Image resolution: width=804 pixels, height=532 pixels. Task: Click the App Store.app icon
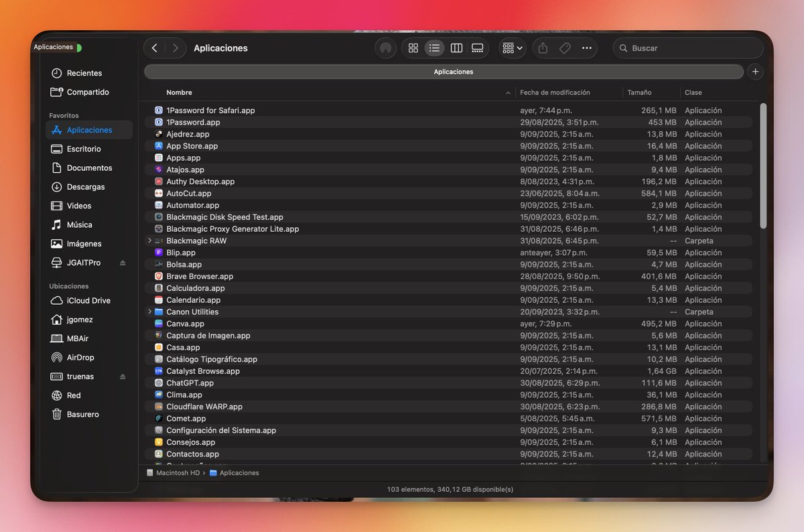tap(159, 146)
